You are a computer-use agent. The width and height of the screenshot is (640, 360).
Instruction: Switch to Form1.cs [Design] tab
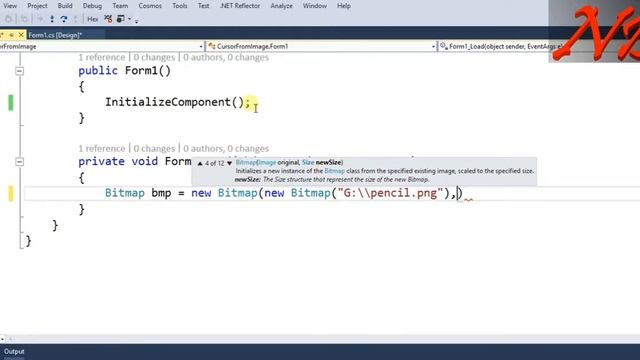coord(55,35)
